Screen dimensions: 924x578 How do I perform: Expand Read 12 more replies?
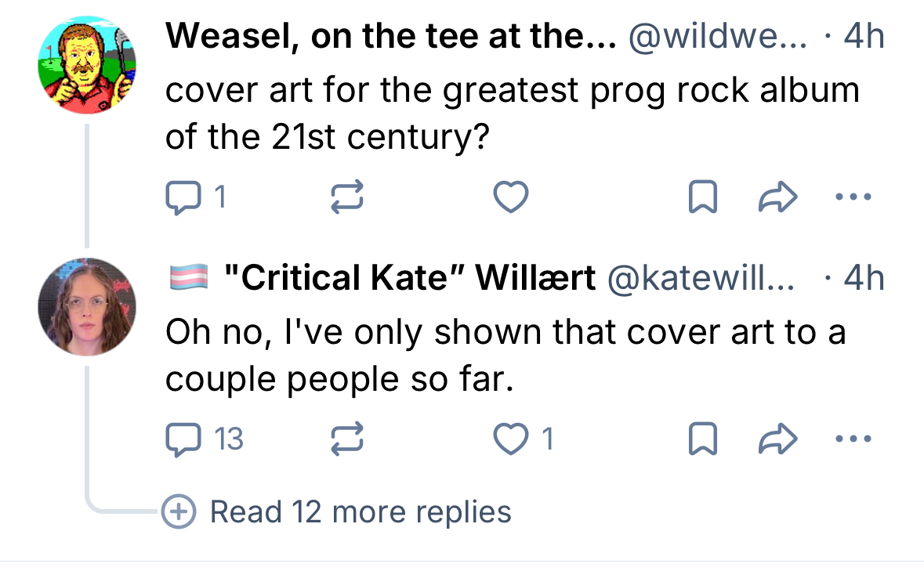[x=361, y=512]
